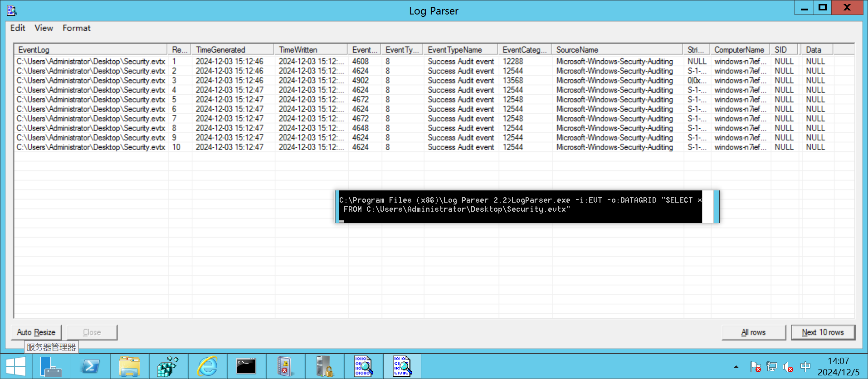Click the Auto Resize button
868x379 pixels.
coord(36,332)
